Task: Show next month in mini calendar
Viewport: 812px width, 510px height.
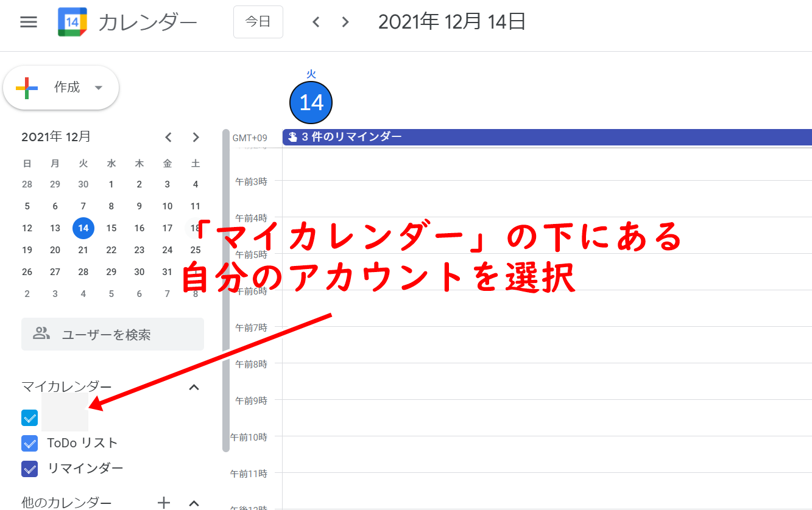Action: pos(196,138)
